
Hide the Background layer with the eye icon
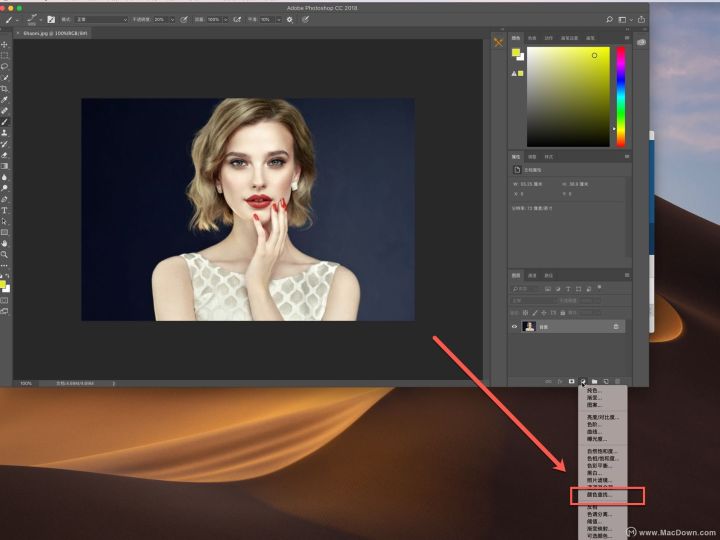coord(514,326)
